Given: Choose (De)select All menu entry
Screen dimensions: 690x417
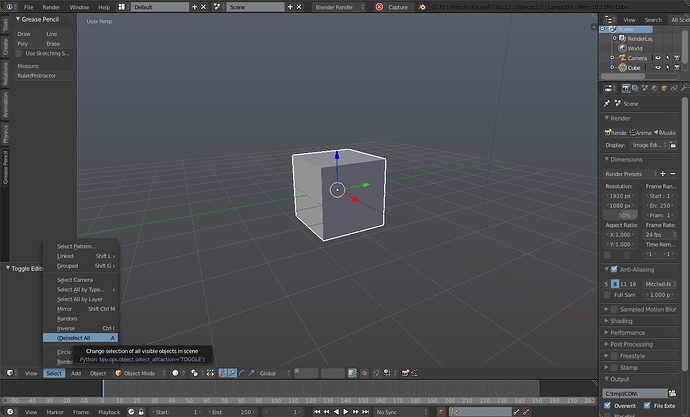Looking at the screenshot, I should [81, 338].
